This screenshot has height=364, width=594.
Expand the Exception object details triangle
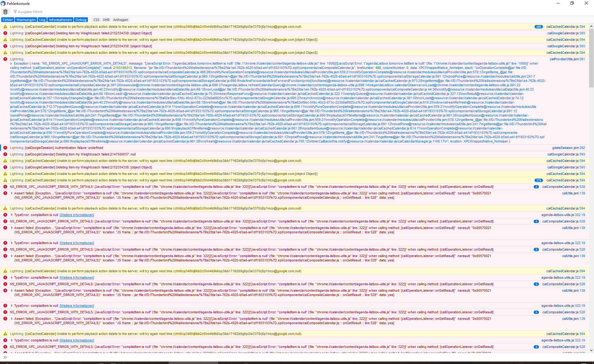(11, 64)
